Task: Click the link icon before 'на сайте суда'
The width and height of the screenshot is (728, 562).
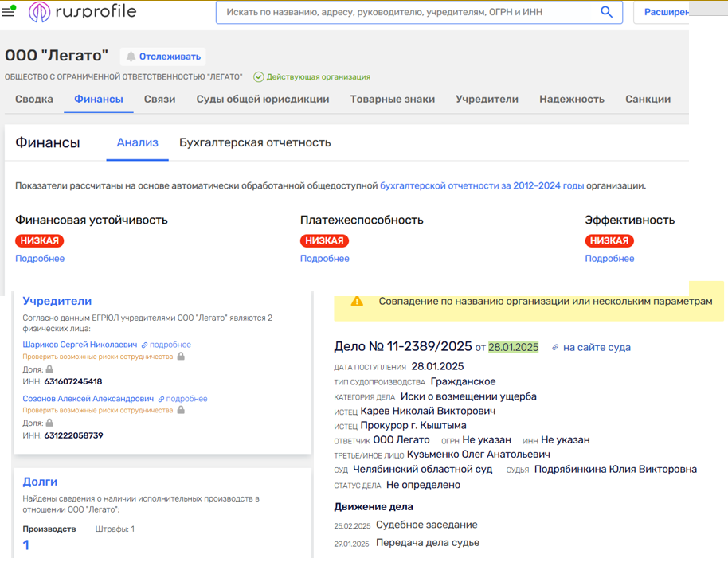Action: 555,348
